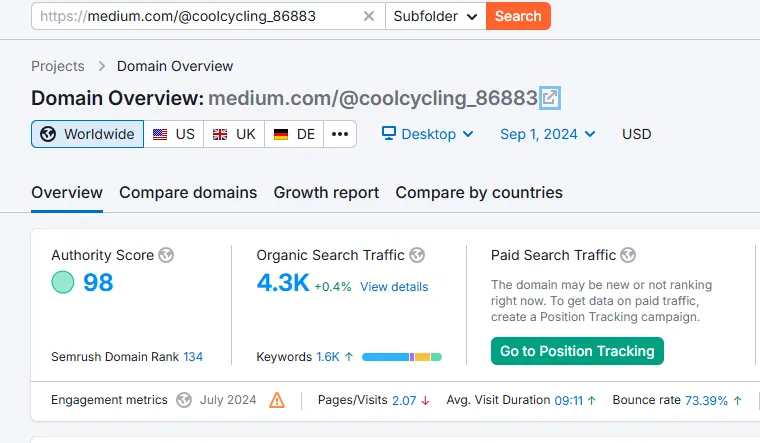This screenshot has height=443, width=760.
Task: Click the Worldwide globe icon
Action: point(48,134)
